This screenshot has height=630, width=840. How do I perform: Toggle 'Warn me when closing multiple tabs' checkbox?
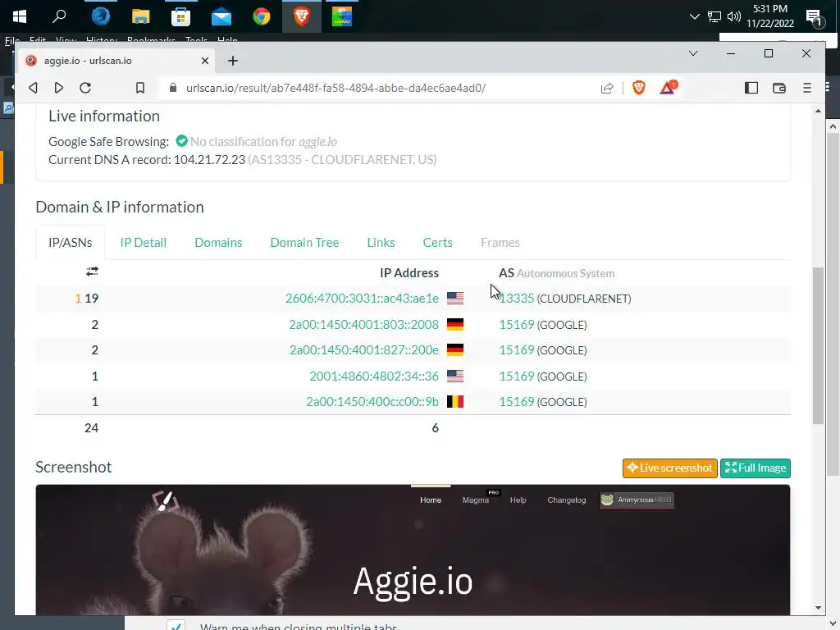[x=176, y=626]
